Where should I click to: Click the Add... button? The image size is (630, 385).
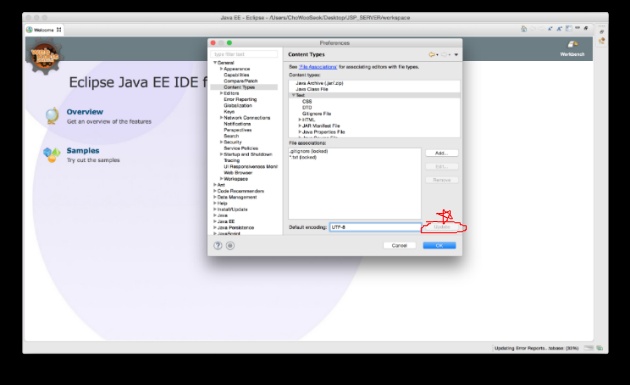tap(442, 153)
